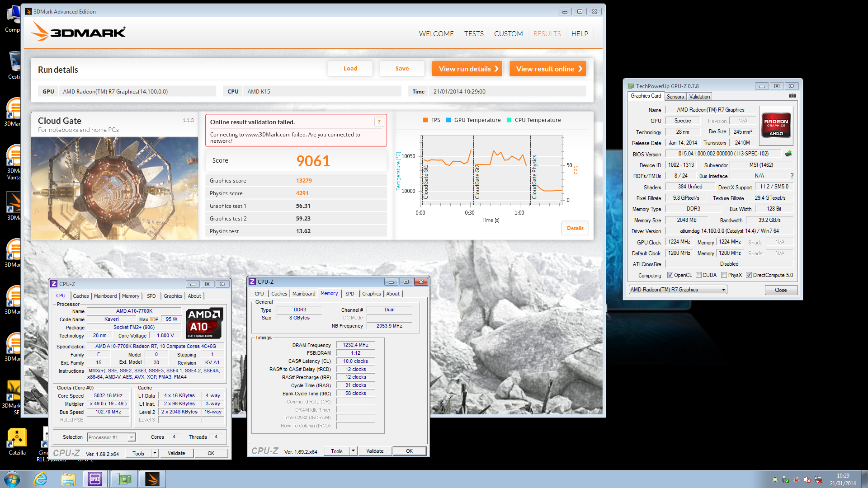Click CPU-Z memory window title icon
868x488 pixels.
(252, 282)
